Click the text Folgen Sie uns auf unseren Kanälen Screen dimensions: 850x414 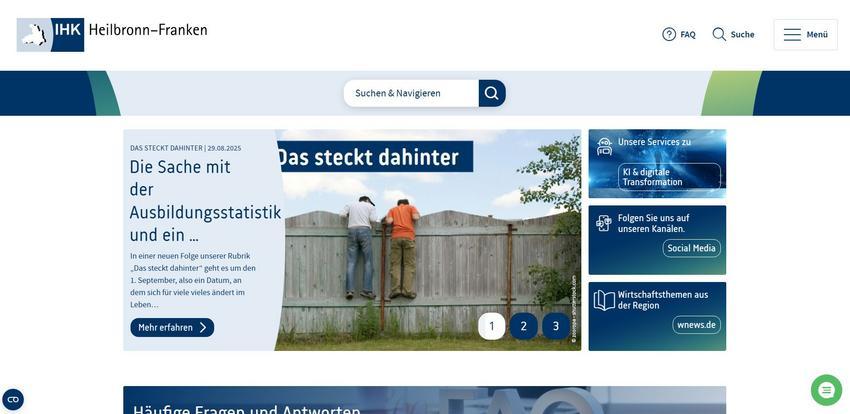(654, 223)
